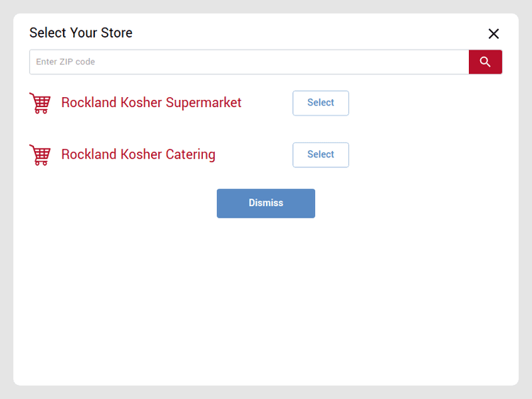This screenshot has height=399, width=532.
Task: Focus the Enter ZIP code field
Action: point(248,62)
